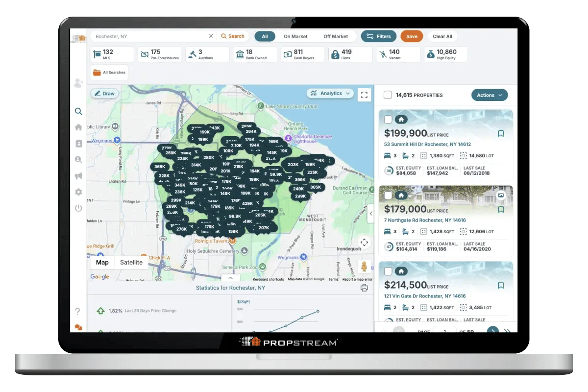Image resolution: width=588 pixels, height=392 pixels.
Task: Click the MLS filter icon showing 132
Action: (x=97, y=54)
